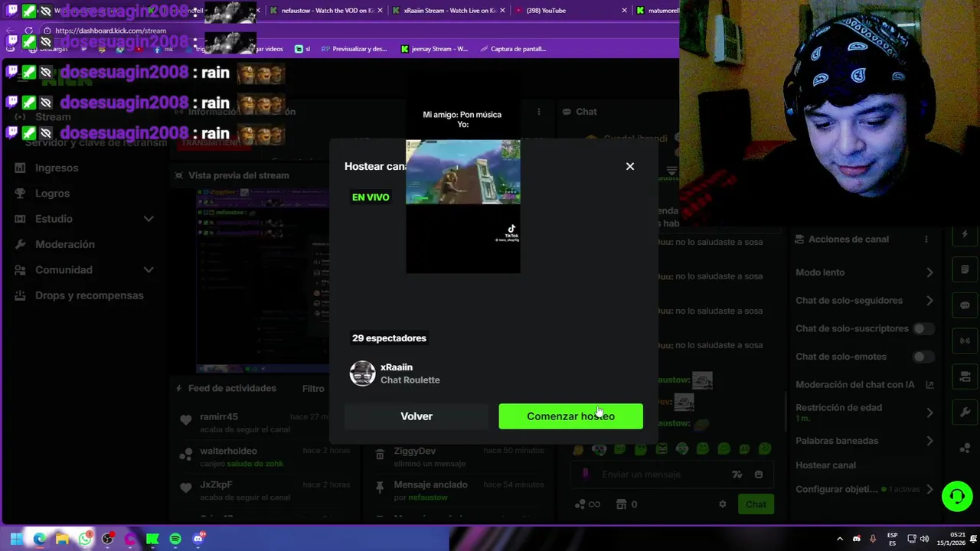Click the Logros trophy icon
This screenshot has width=980, height=551.
20,194
